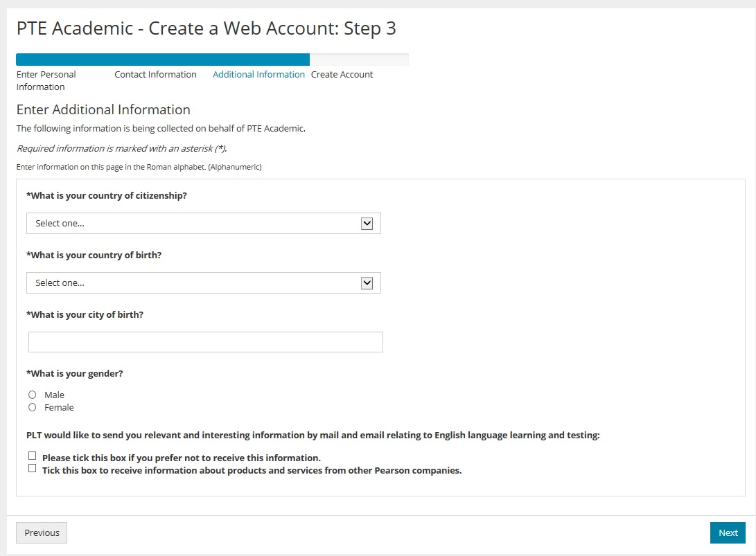This screenshot has width=756, height=556.
Task: Switch to the Contact Information step
Action: pyautogui.click(x=155, y=75)
